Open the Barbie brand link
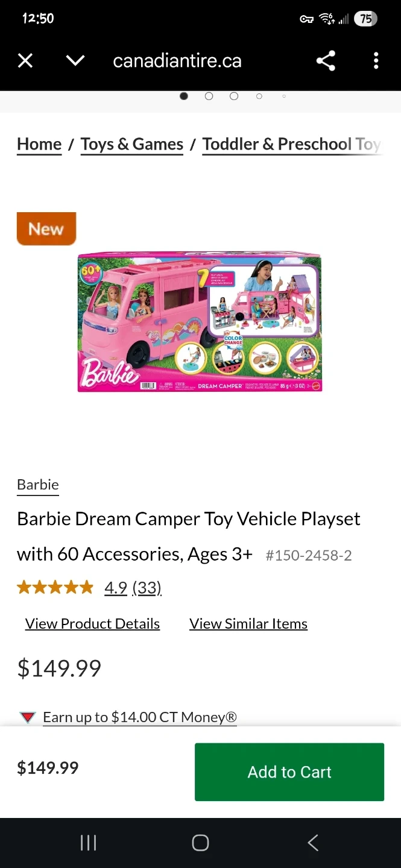This screenshot has height=868, width=401. pos(38,485)
